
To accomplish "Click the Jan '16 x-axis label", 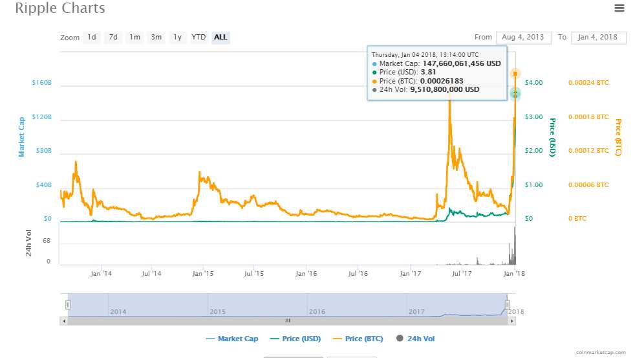I will click(306, 273).
